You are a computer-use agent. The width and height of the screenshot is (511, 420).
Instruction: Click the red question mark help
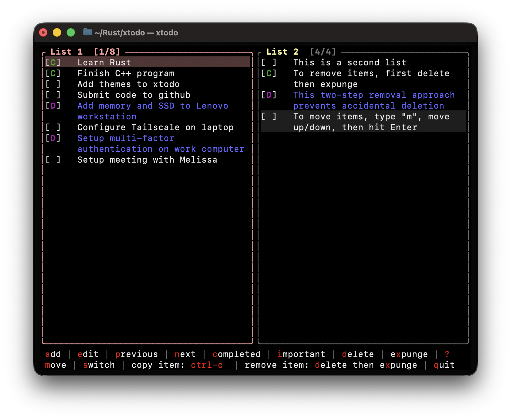(x=447, y=354)
